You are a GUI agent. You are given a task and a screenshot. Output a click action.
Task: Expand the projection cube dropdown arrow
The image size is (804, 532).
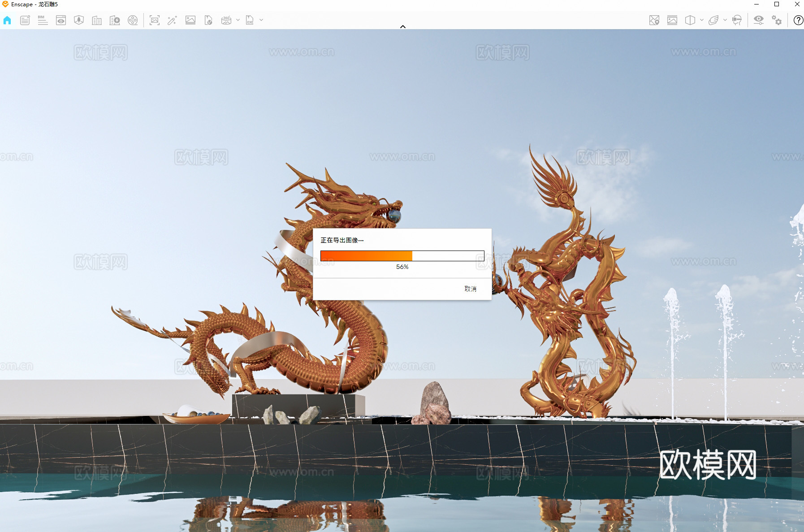[702, 20]
